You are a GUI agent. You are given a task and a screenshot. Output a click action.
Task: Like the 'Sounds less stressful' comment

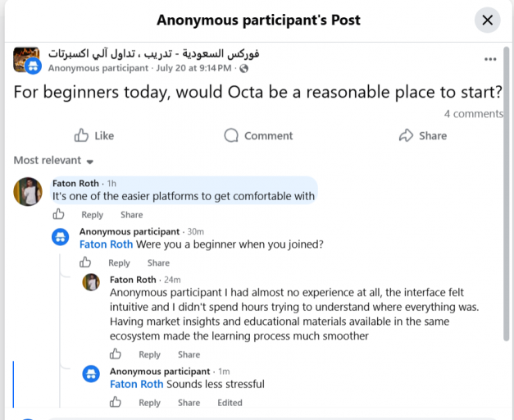pos(115,402)
